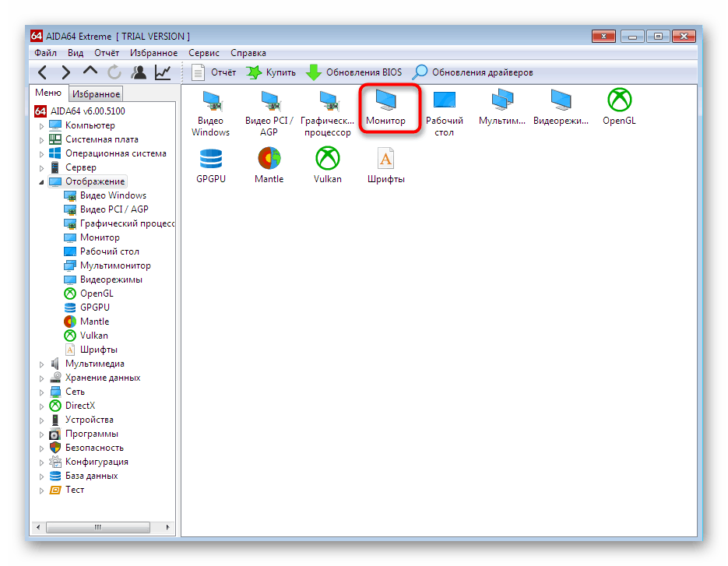
Task: Expand the Мультимедиа tree node
Action: 41,364
